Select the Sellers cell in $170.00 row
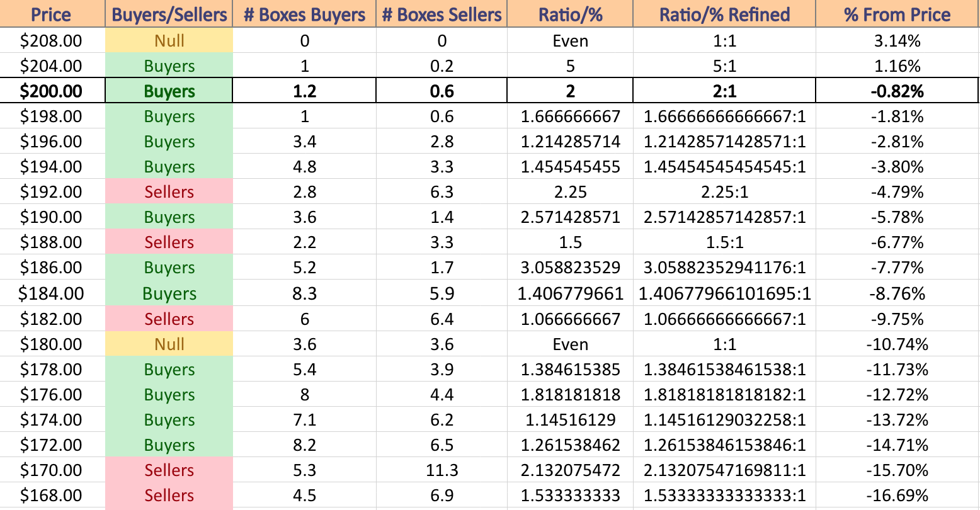Viewport: 980px width, 510px height. point(169,470)
